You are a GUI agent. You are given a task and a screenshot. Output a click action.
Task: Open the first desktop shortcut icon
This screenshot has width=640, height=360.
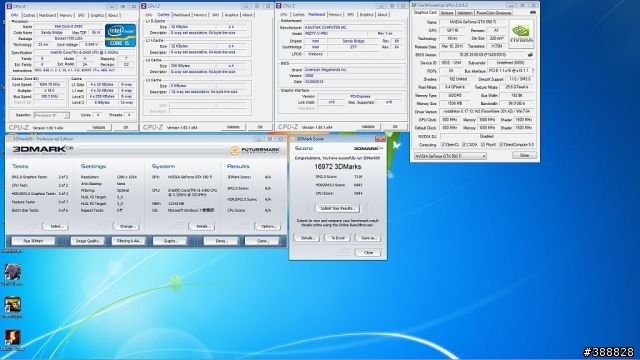tap(13, 272)
